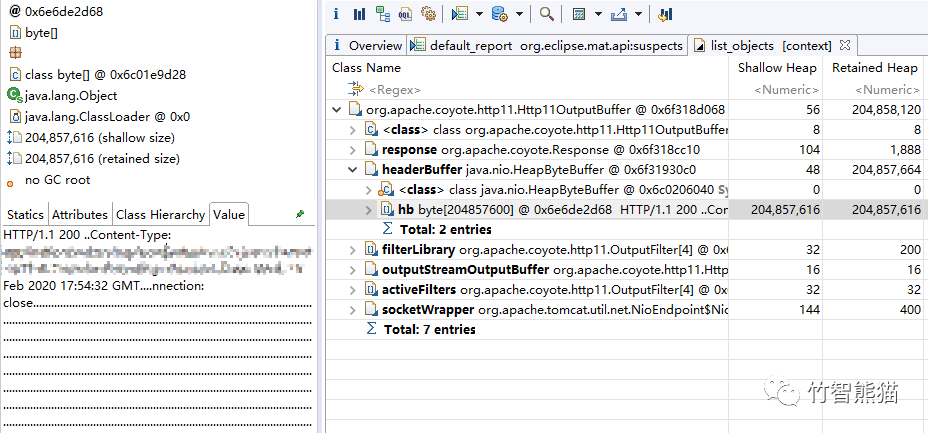Select retained heap value 400 of socketWrapper
This screenshot has width=928, height=433.
pos(910,309)
